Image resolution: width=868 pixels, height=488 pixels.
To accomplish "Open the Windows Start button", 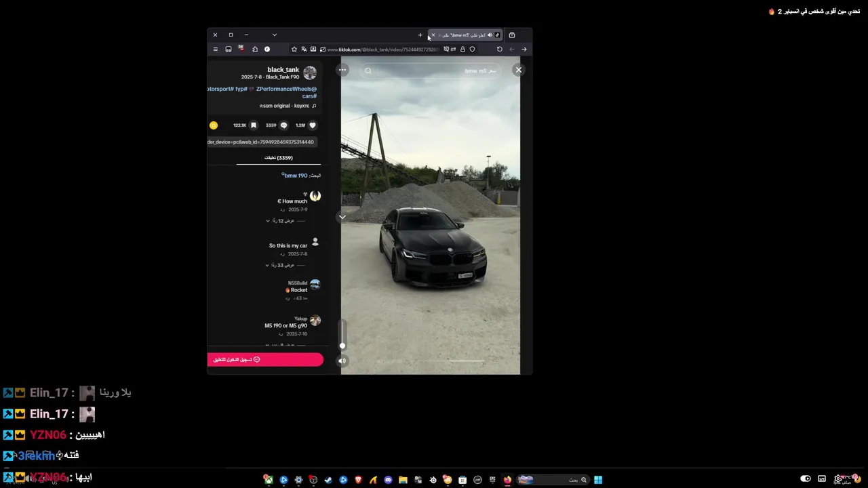I will [x=598, y=480].
